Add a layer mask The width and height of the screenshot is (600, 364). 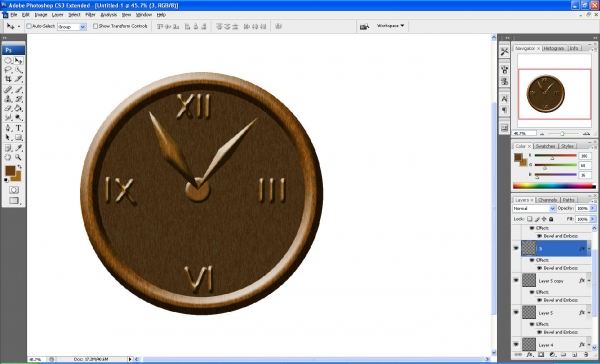[x=541, y=355]
